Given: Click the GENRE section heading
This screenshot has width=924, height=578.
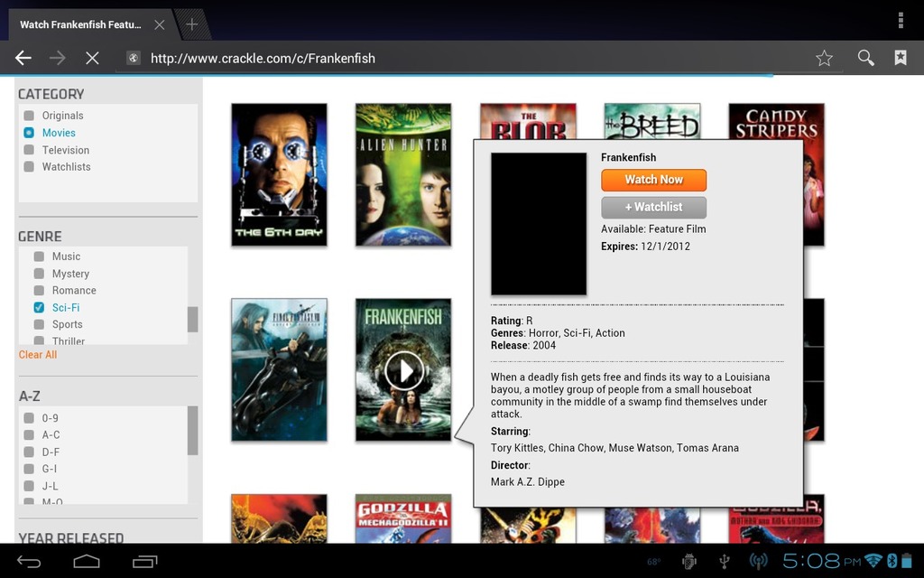Looking at the screenshot, I should [x=40, y=237].
